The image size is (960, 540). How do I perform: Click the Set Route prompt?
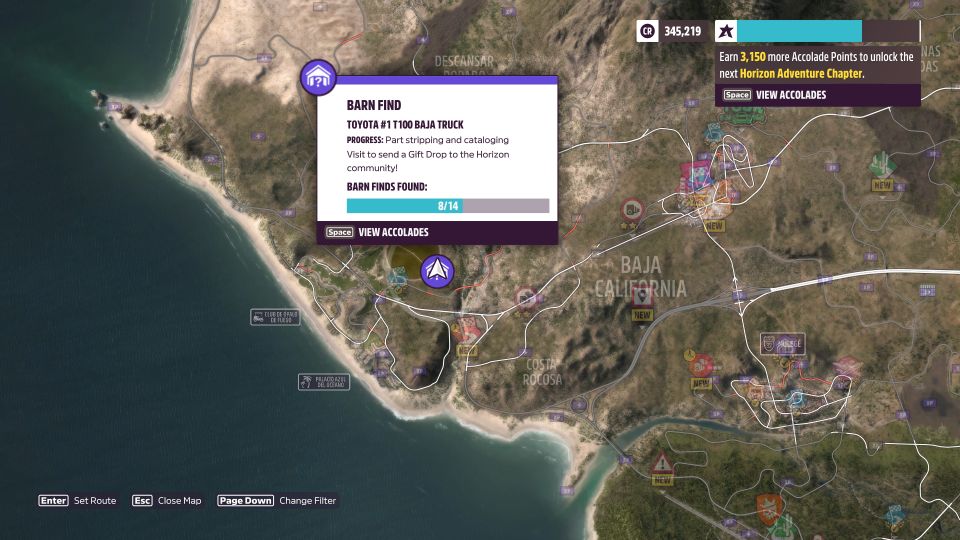[77, 500]
